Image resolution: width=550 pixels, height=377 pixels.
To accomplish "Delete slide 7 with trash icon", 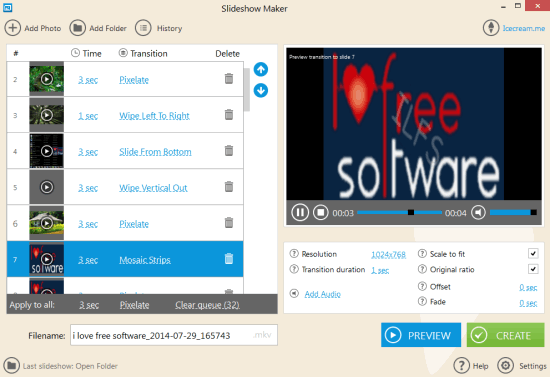I will pyautogui.click(x=229, y=259).
